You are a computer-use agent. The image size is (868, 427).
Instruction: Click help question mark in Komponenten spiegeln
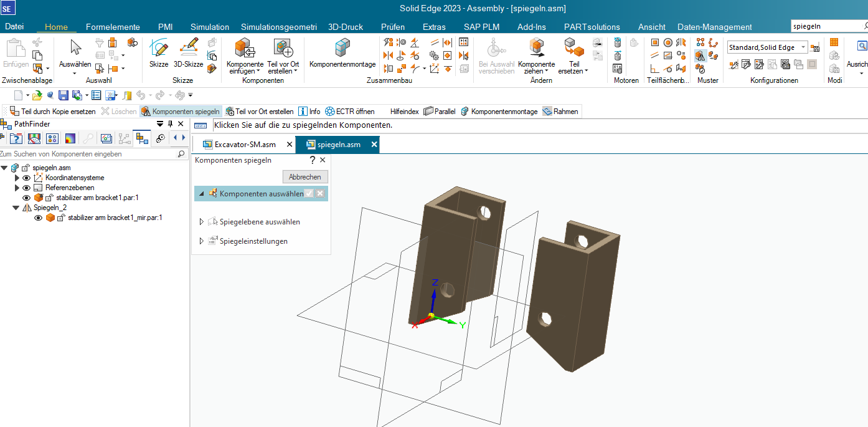313,160
